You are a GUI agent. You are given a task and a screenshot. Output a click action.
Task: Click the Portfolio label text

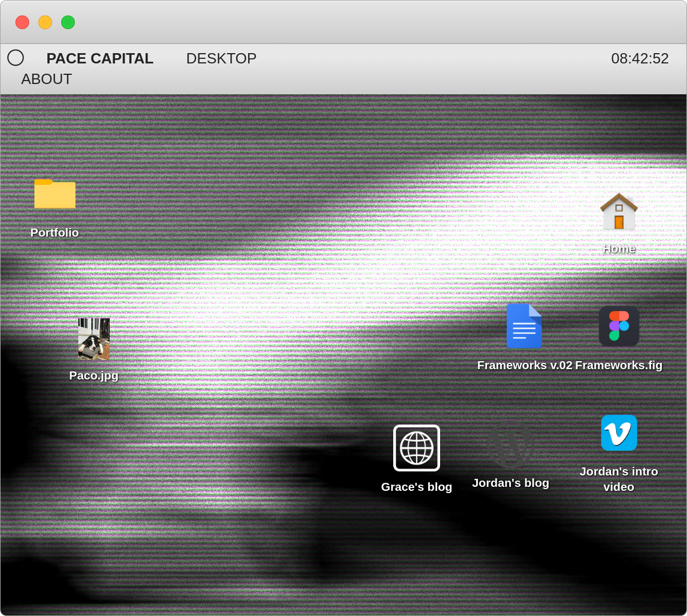pos(55,233)
